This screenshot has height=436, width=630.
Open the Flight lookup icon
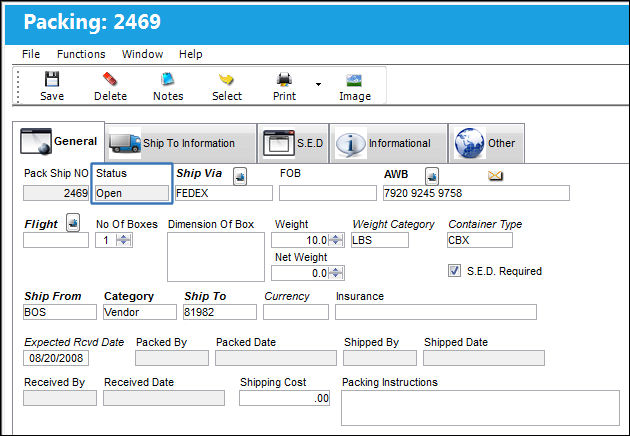(x=73, y=223)
